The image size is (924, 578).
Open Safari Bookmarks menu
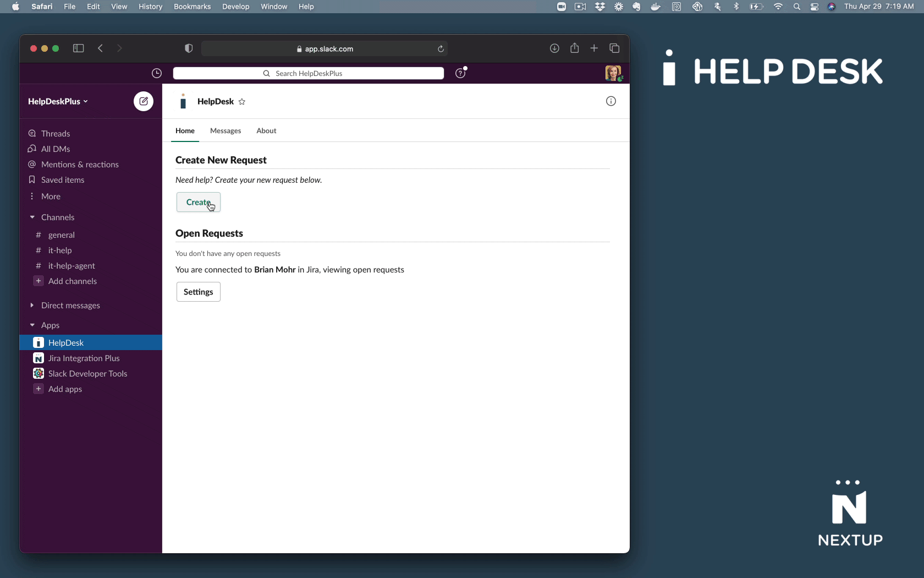tap(192, 7)
